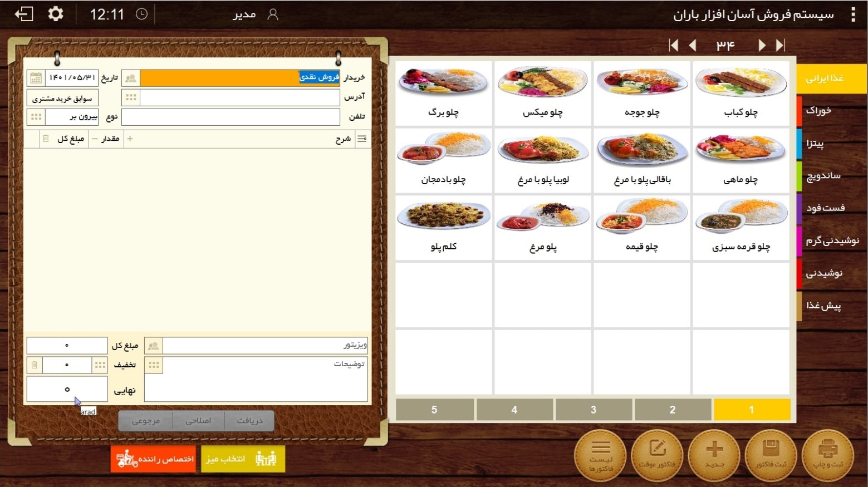Viewport: 868px width, 487px height.
Task: Click the انتخاب میز table selection button
Action: tap(243, 459)
